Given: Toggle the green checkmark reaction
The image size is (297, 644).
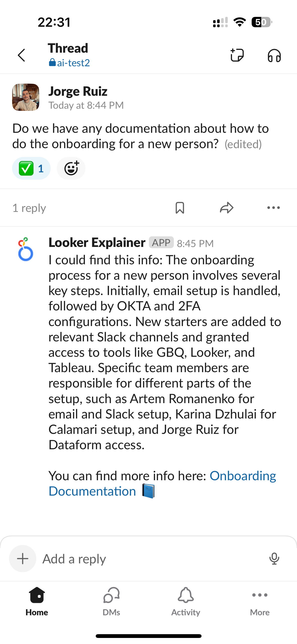Looking at the screenshot, I should click(31, 168).
